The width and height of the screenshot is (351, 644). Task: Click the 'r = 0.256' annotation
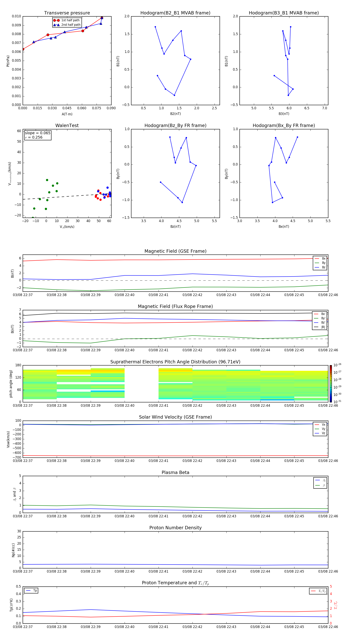pos(34,137)
